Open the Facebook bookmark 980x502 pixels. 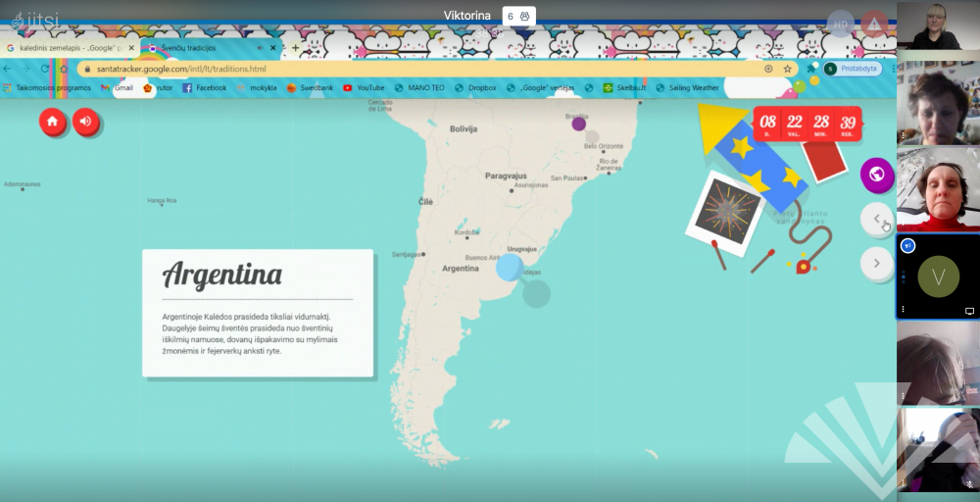204,88
